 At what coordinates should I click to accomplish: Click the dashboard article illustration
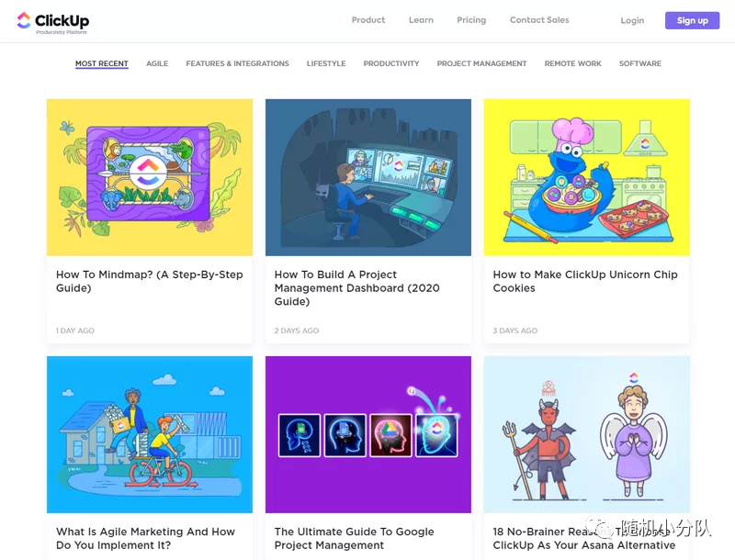tap(368, 177)
